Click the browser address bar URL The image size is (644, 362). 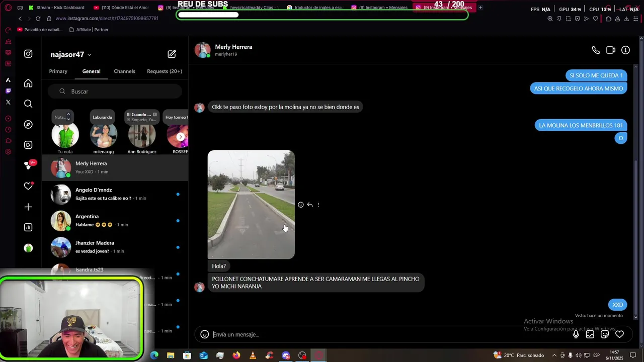(x=107, y=19)
